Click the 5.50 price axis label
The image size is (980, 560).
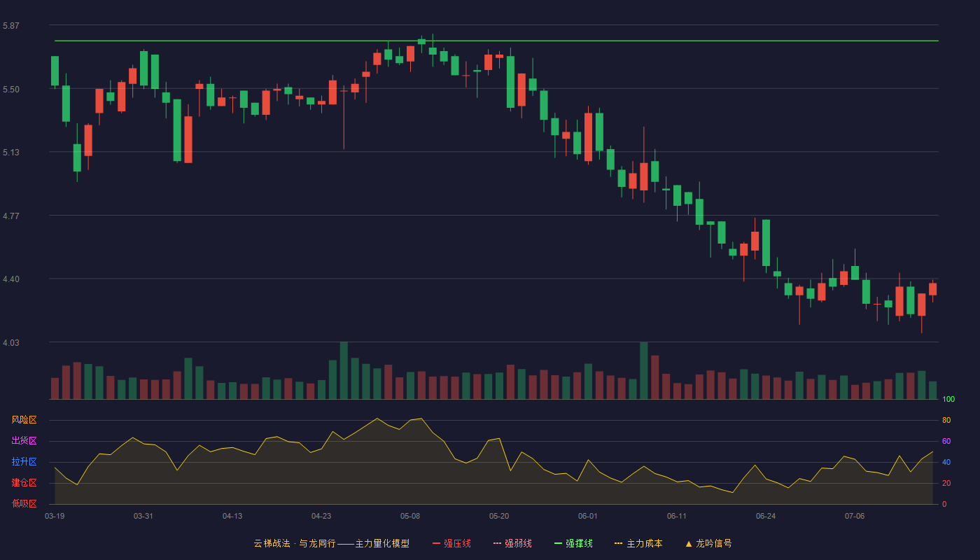(x=11, y=90)
